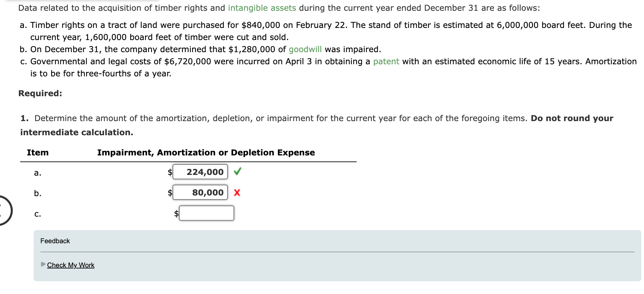Screen dimensions: 644x294
Task: Open the patent glossary link
Action: point(386,62)
